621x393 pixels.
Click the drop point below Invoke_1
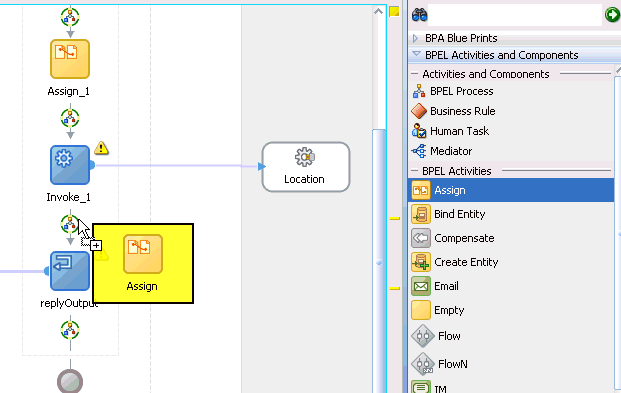point(70,224)
